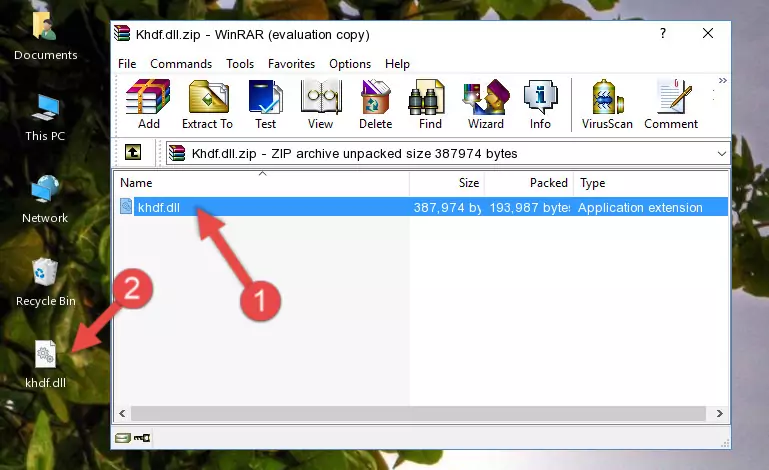Screen dimensions: 769x470
Task: Click horizontal scrollbar left arrow
Action: point(123,414)
